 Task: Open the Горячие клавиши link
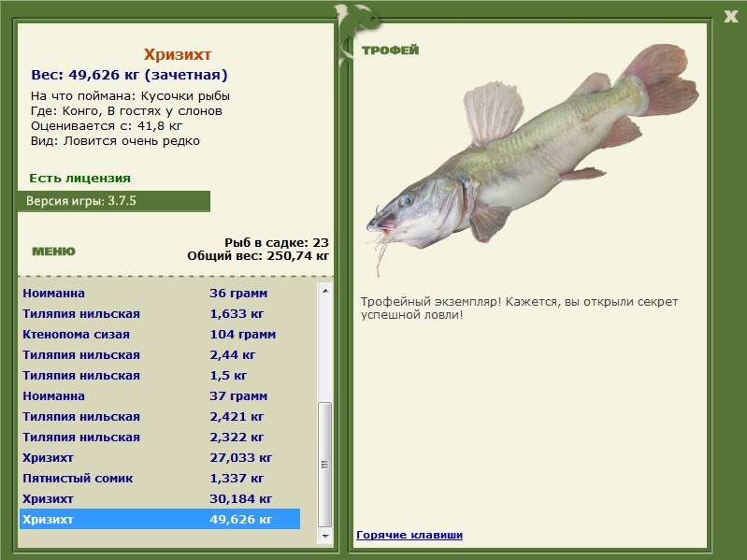click(x=409, y=535)
